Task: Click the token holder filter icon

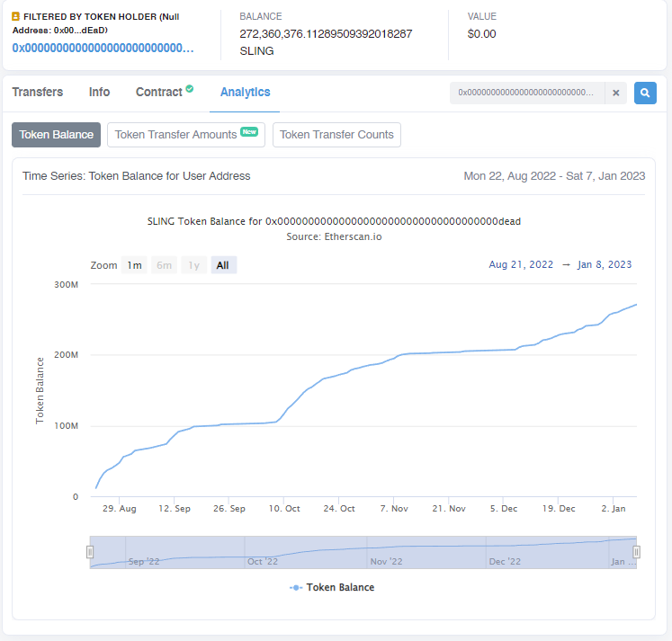Action: (x=16, y=17)
